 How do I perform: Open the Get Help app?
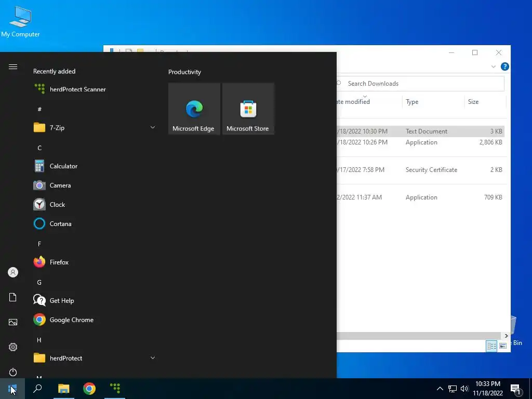pyautogui.click(x=54, y=300)
